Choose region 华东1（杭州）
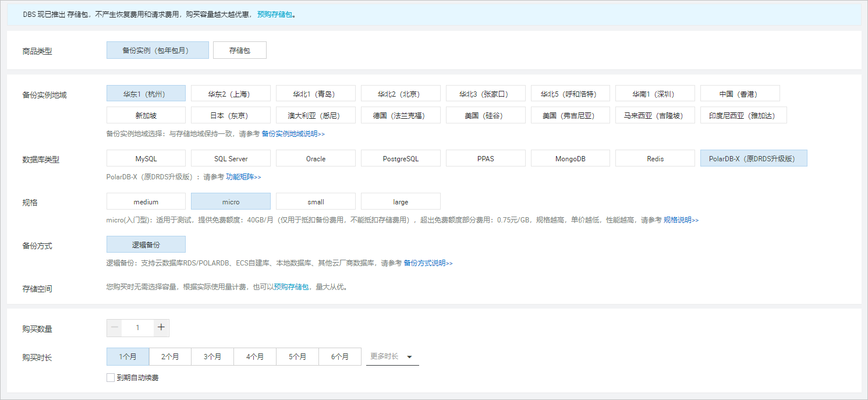 click(x=146, y=94)
